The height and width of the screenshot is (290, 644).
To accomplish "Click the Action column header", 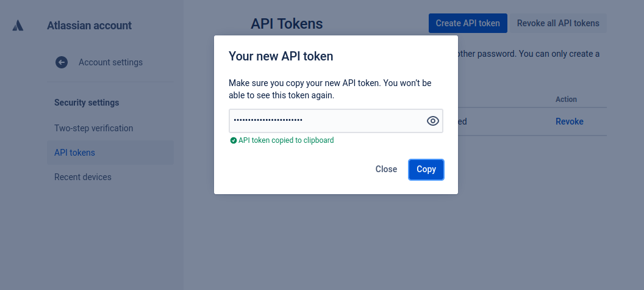I will pyautogui.click(x=566, y=100).
